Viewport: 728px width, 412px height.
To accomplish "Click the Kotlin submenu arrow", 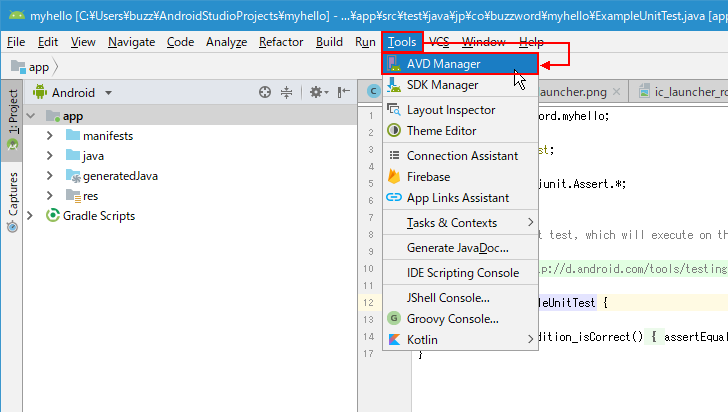I will click(x=531, y=340).
